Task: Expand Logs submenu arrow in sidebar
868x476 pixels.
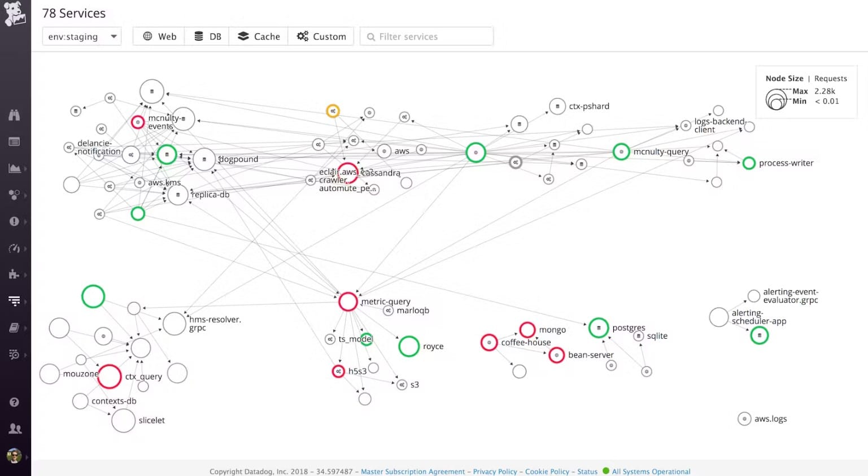Action: [x=25, y=355]
